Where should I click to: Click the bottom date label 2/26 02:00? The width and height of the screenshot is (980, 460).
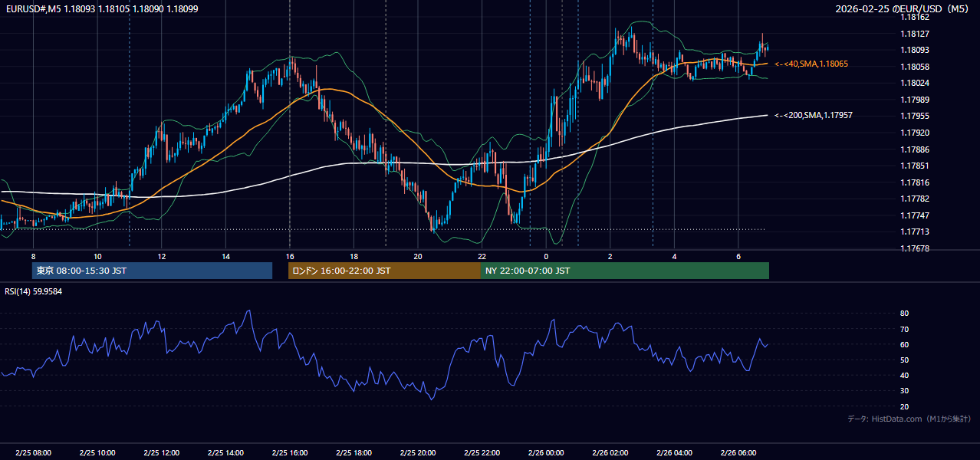pyautogui.click(x=610, y=452)
